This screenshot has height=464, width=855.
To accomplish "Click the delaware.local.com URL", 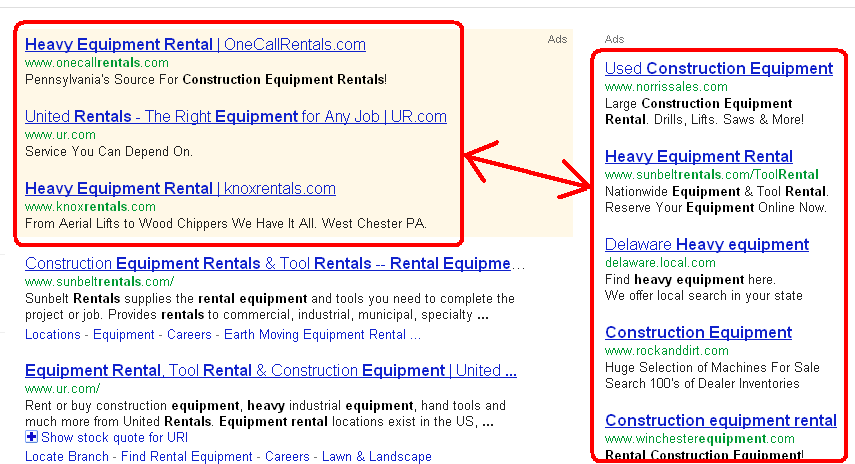I will [660, 263].
